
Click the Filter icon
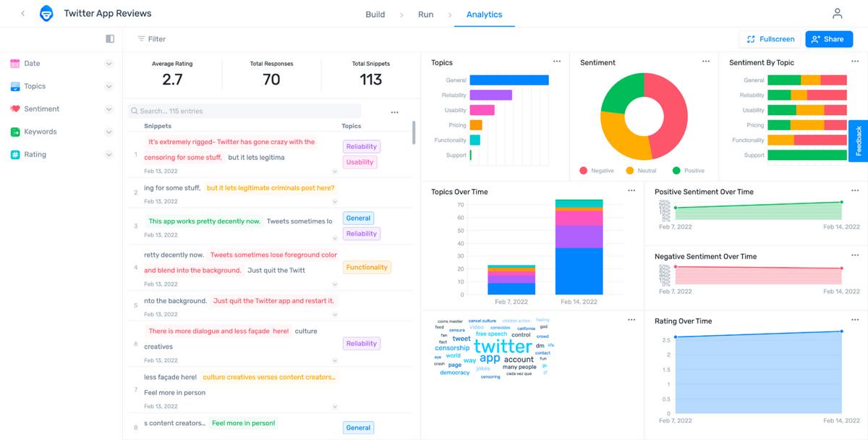[x=142, y=39]
